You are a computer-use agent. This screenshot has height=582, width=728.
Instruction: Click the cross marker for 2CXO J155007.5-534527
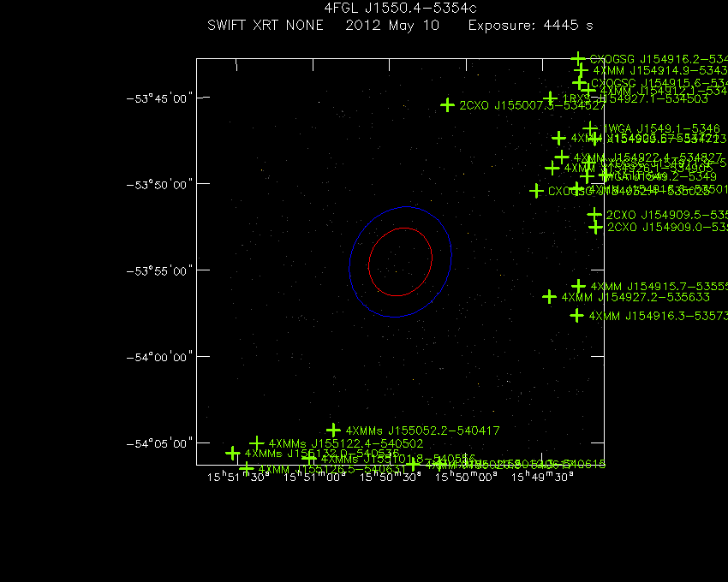click(447, 105)
